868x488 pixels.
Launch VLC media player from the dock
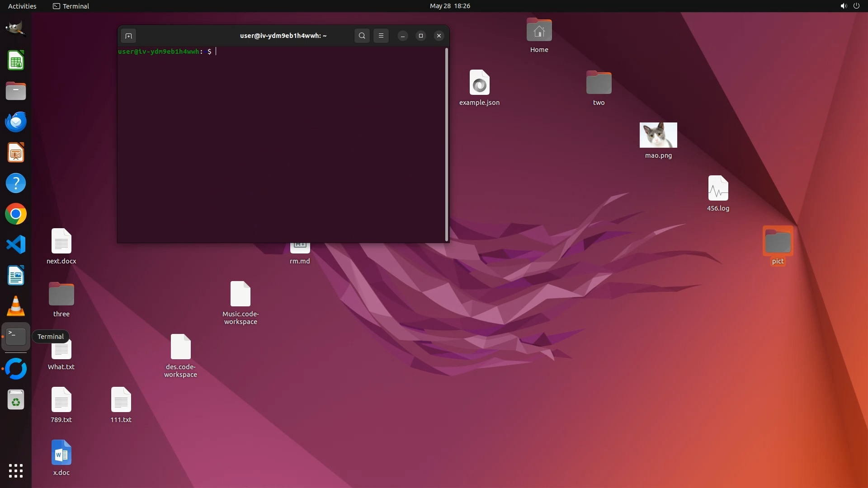pos(15,306)
